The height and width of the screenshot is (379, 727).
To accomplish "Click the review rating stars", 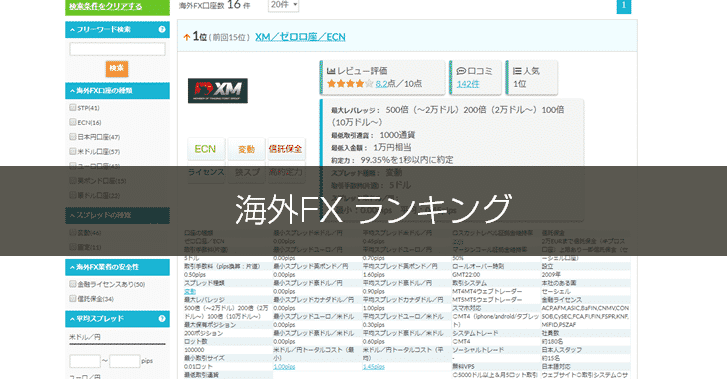I will pyautogui.click(x=350, y=84).
